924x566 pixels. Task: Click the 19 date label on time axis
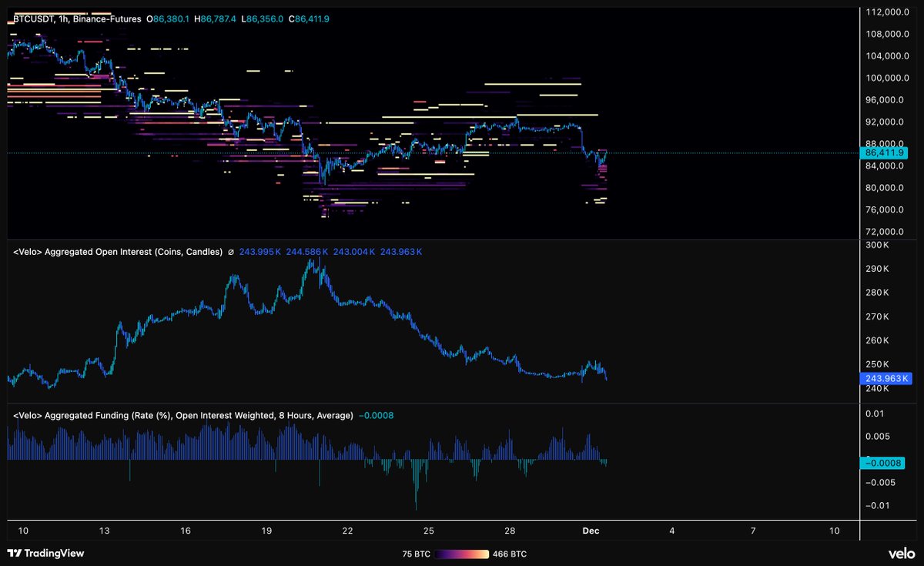266,531
